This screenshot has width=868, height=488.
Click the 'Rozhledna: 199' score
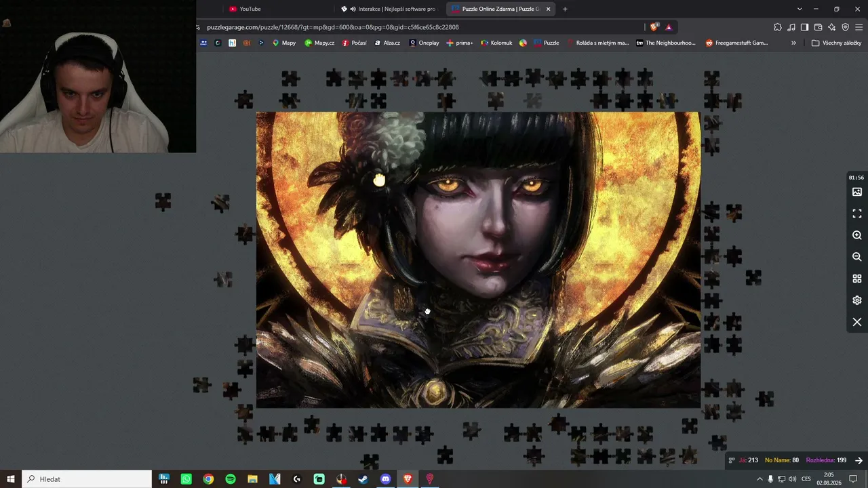tap(826, 460)
